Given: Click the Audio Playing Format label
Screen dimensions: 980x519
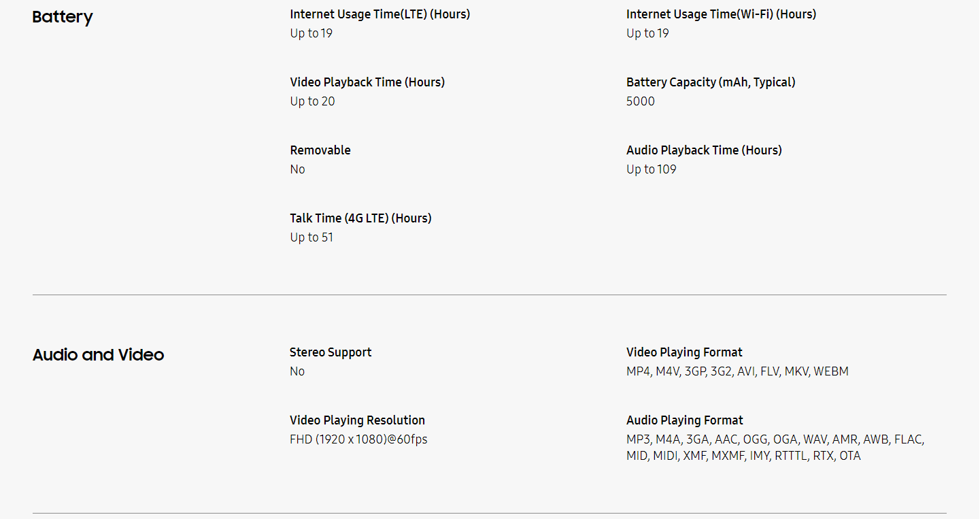Looking at the screenshot, I should [x=684, y=420].
